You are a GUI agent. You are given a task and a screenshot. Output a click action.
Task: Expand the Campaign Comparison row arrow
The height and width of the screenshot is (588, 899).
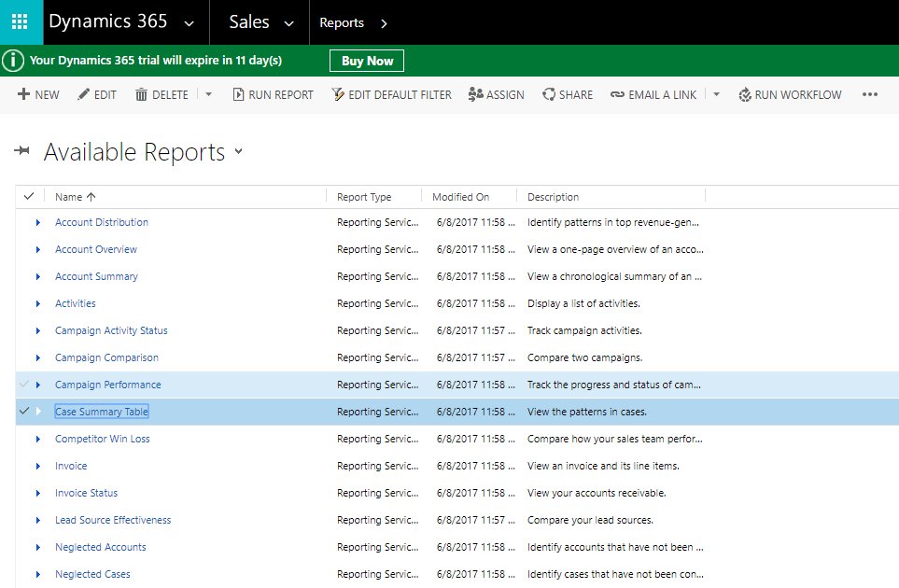click(38, 357)
